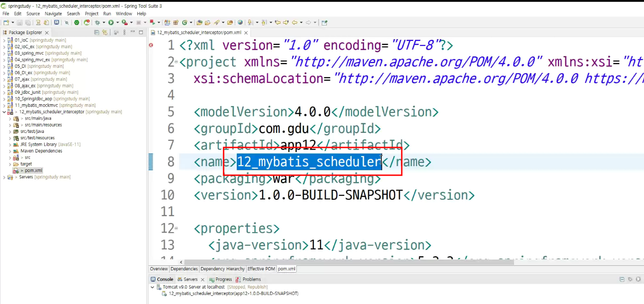
Task: Minimize the Package Explorer panel
Action: click(132, 32)
